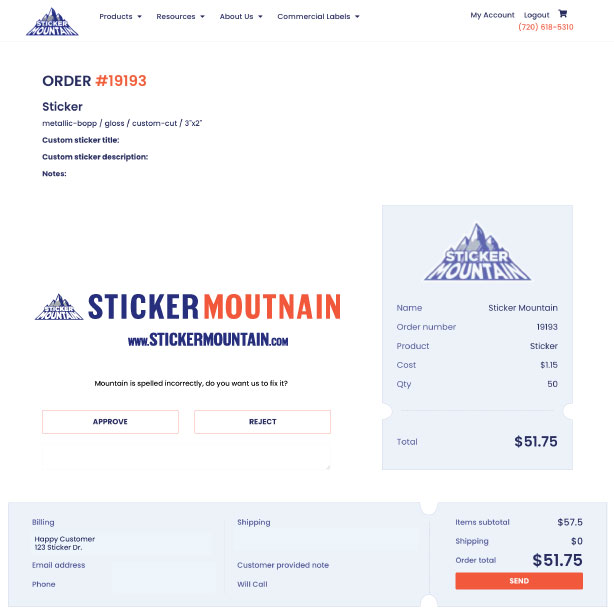Click the comment text area below Approve

[186, 453]
